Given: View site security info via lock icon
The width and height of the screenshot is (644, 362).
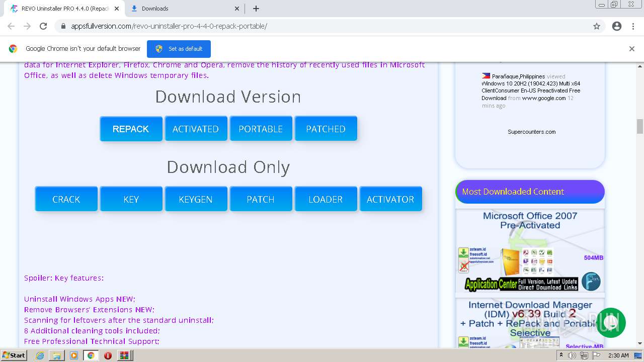Looking at the screenshot, I should point(63,26).
